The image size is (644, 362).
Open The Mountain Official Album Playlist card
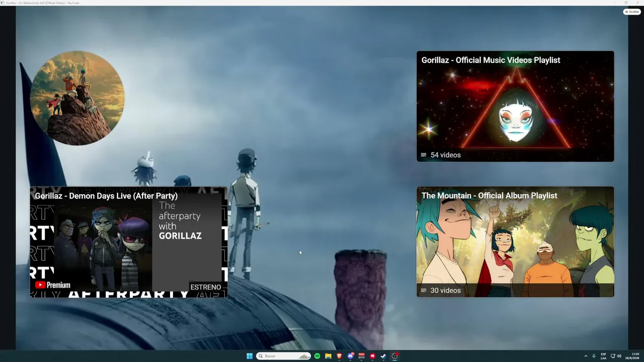point(515,242)
